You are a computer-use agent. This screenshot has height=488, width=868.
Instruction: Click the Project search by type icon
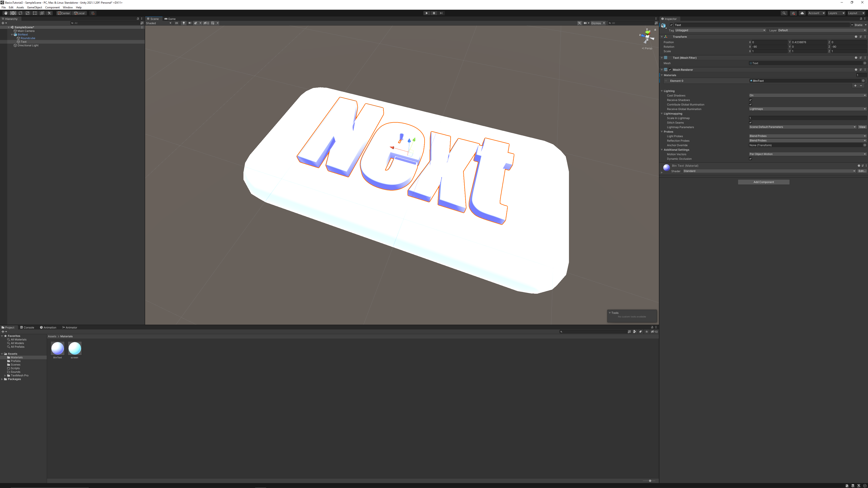pyautogui.click(x=634, y=332)
